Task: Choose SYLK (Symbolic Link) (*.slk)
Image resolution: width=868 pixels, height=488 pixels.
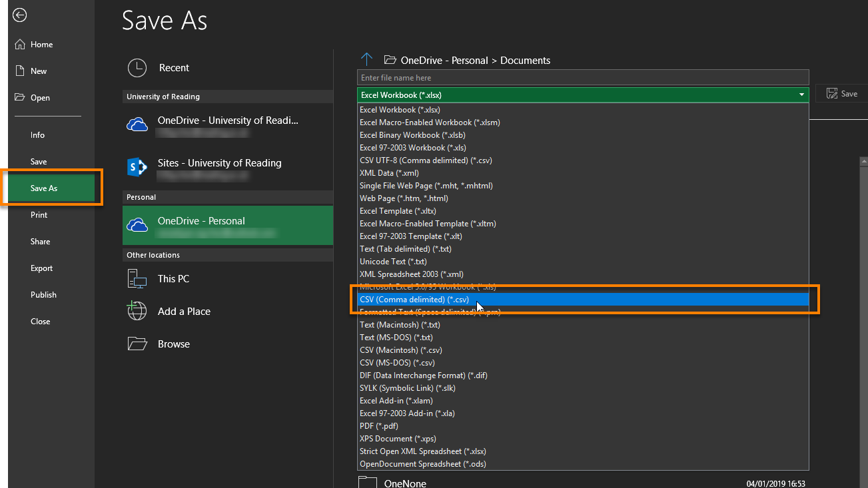Action: (583, 388)
